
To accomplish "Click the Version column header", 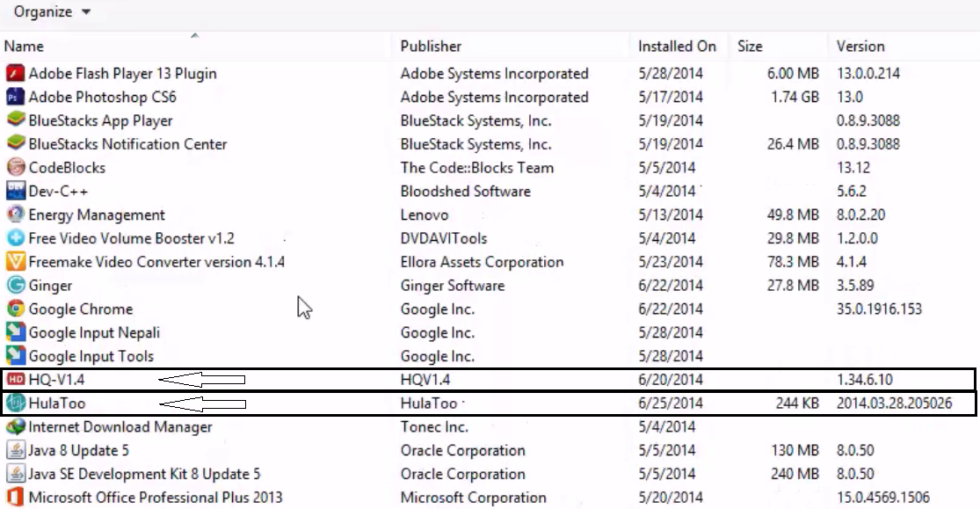I will [860, 46].
